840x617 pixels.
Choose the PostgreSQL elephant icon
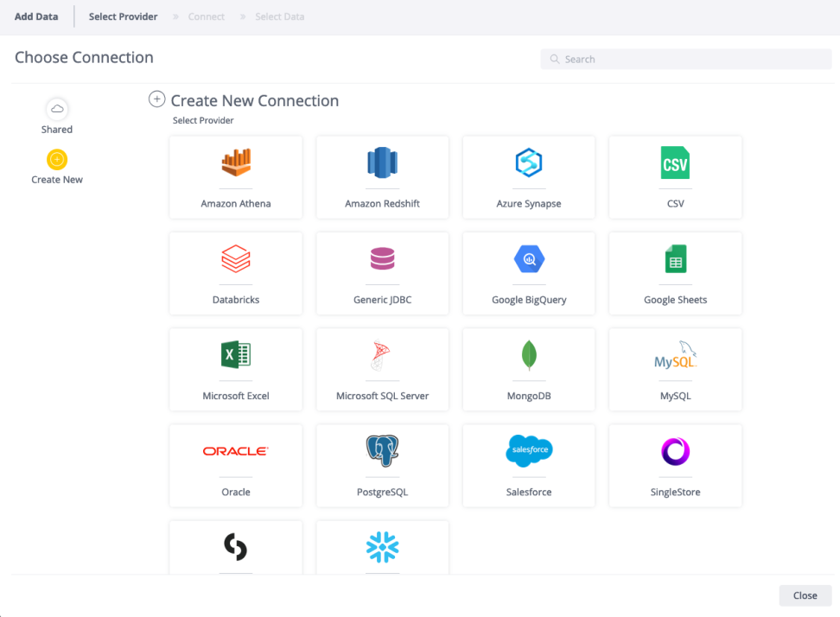click(383, 450)
